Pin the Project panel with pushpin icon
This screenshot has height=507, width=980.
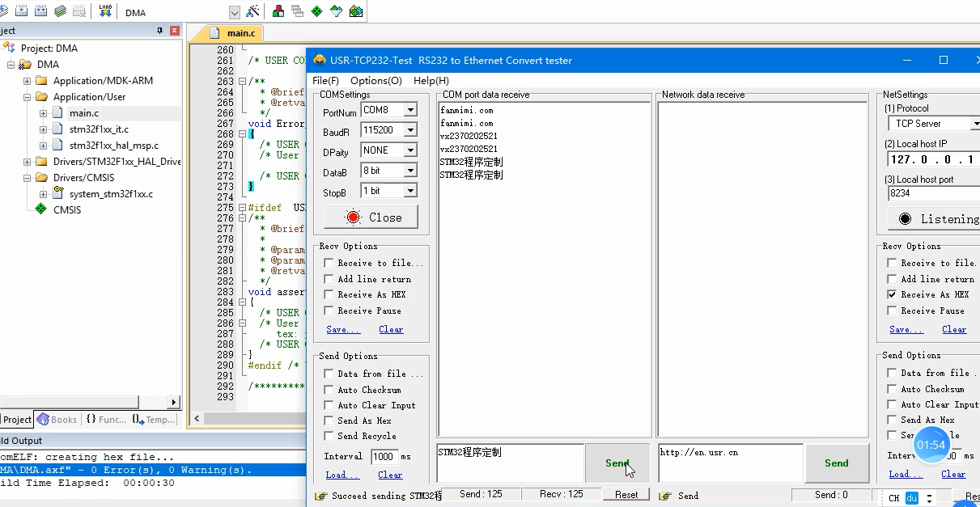click(x=159, y=31)
